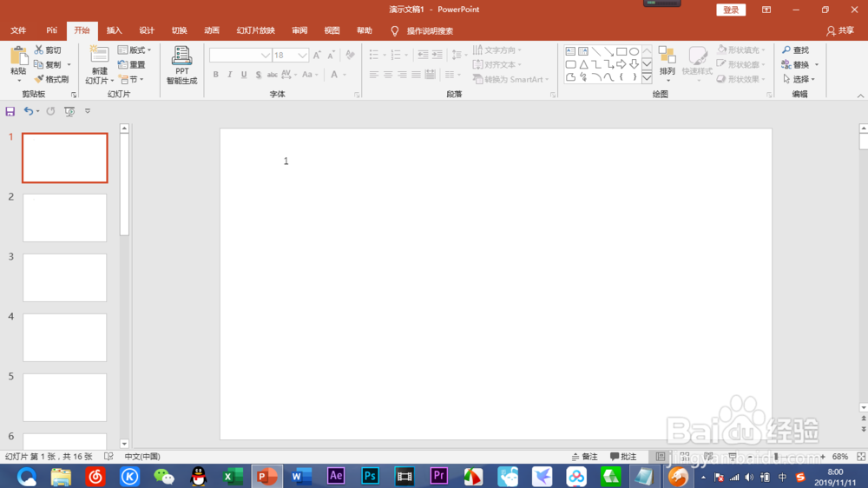868x488 pixels.
Task: Select slide 5 thumbnail
Action: coord(65,397)
